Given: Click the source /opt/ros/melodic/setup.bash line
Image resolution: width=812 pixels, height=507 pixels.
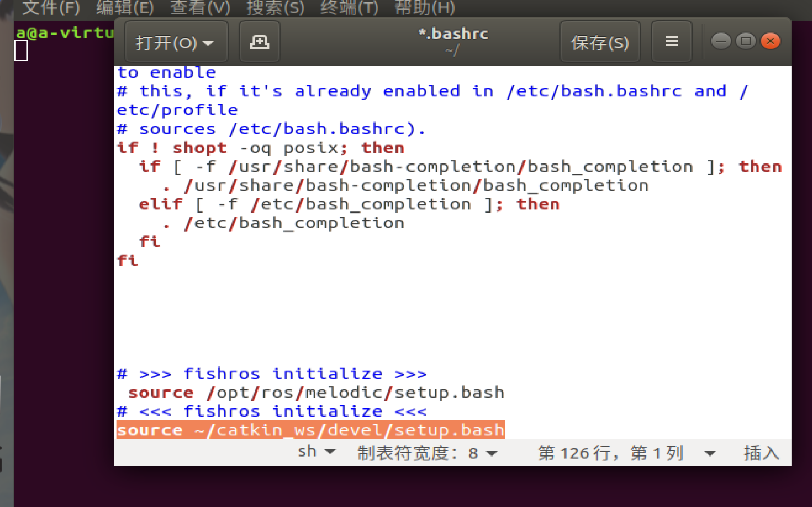Looking at the screenshot, I should (x=316, y=392).
